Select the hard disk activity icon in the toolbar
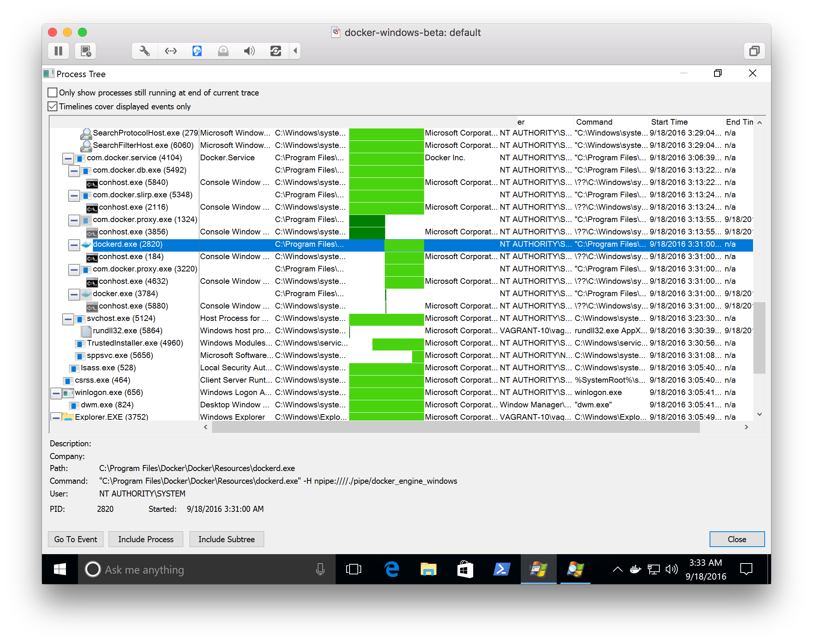This screenshot has height=644, width=813. (x=197, y=51)
